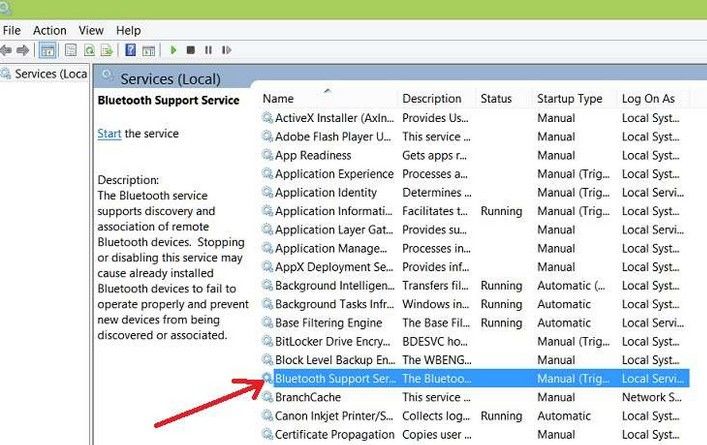Click the Back arrow in toolbar
The width and height of the screenshot is (707, 445).
[x=6, y=50]
